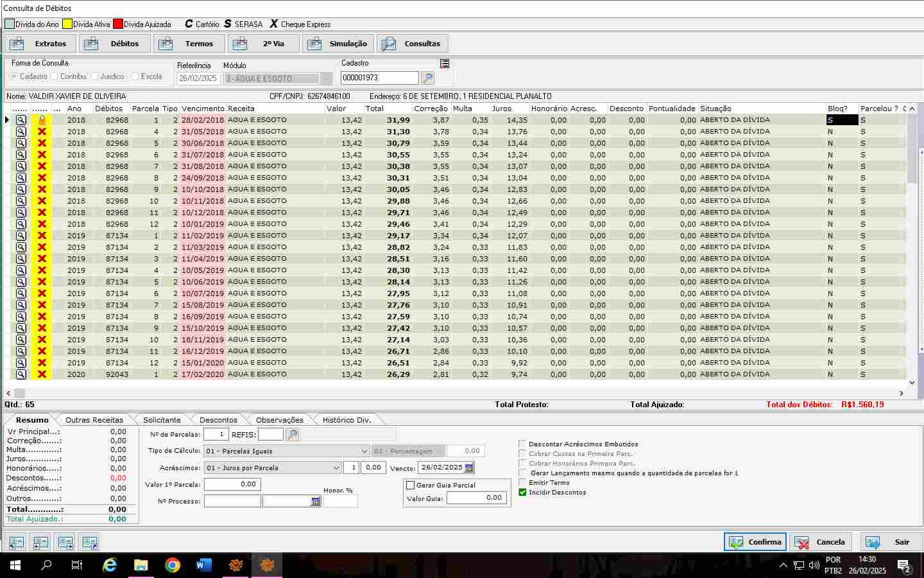Expand the Acréscimos dropdown

336,468
